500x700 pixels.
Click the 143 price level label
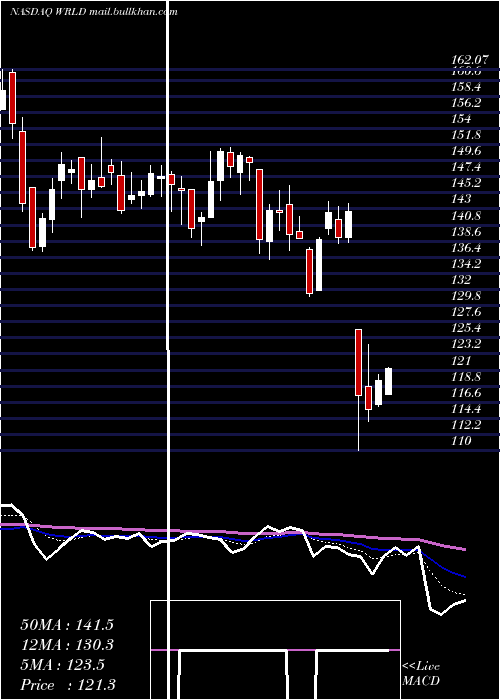(x=462, y=199)
